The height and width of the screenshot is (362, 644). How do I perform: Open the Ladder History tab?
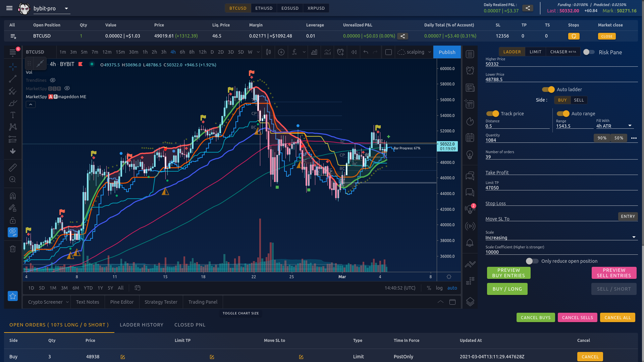pyautogui.click(x=141, y=325)
